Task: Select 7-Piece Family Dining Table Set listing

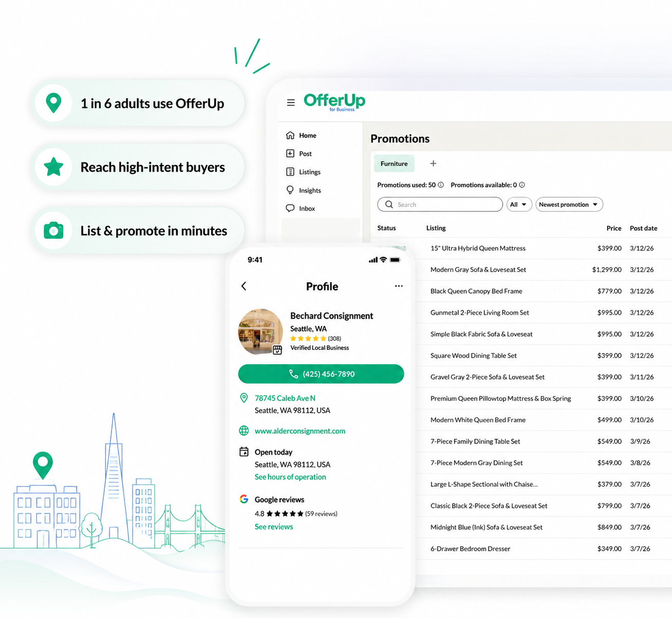Action: click(475, 441)
